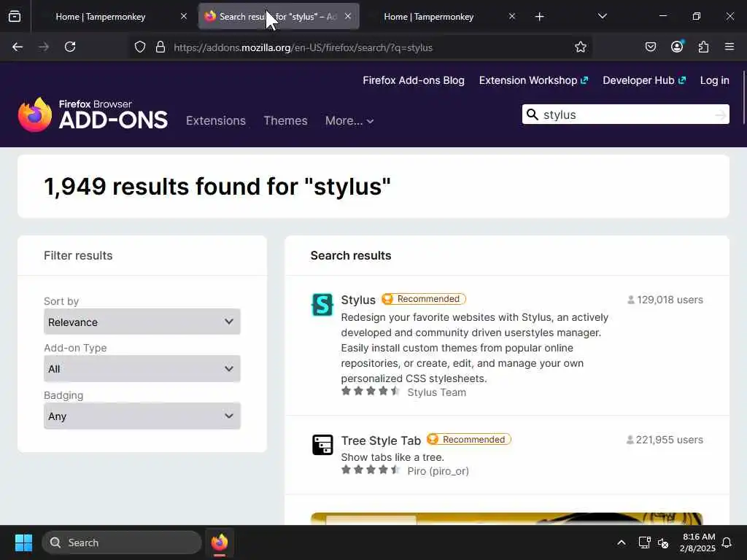The height and width of the screenshot is (560, 747).
Task: Open the Developer Hub link
Action: 644,80
